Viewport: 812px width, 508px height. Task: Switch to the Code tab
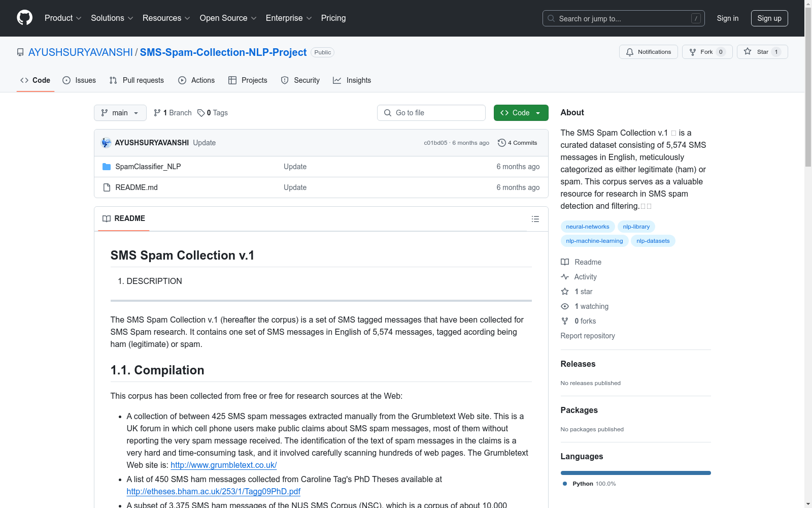click(35, 80)
